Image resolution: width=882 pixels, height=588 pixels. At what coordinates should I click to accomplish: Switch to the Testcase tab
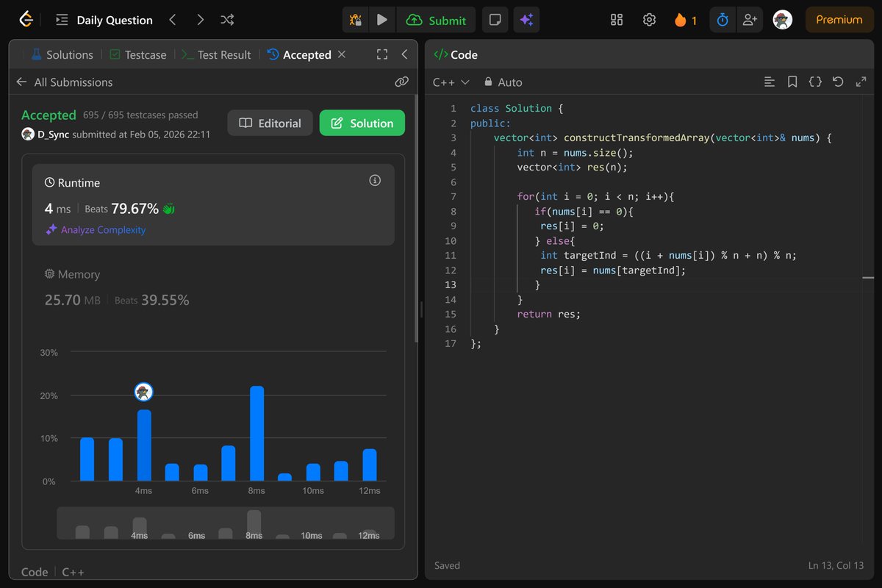tap(137, 54)
